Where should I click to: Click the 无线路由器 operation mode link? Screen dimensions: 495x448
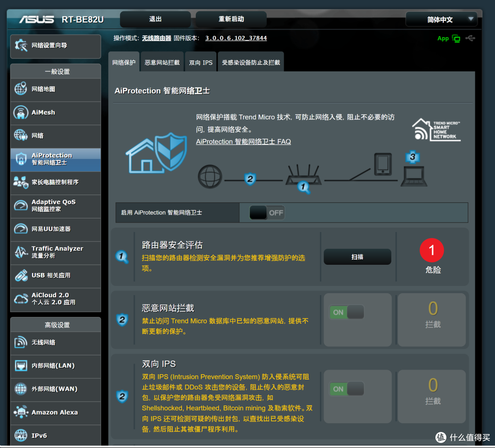pos(156,38)
